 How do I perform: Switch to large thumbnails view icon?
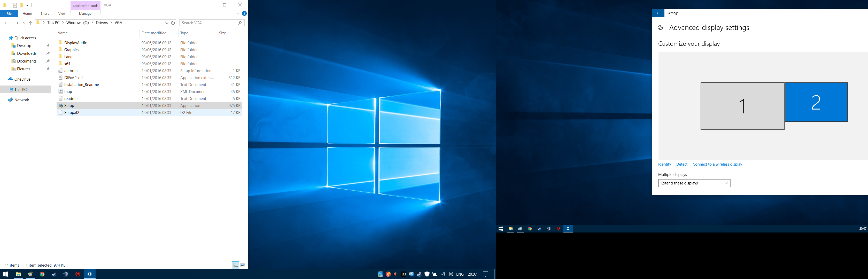[x=243, y=265]
